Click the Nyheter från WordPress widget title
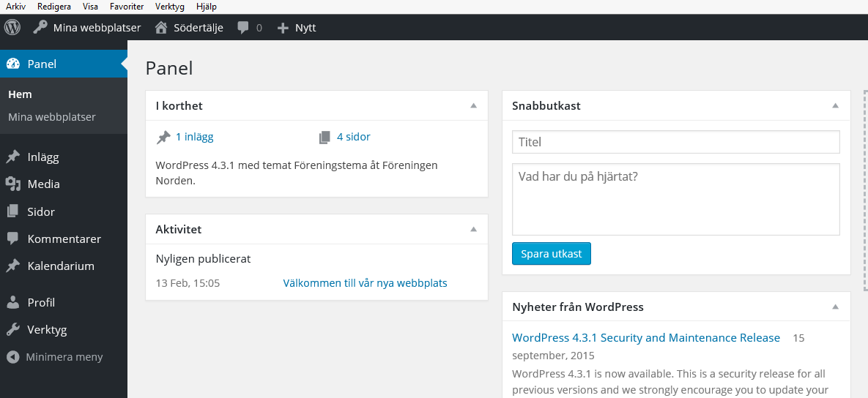 (578, 307)
